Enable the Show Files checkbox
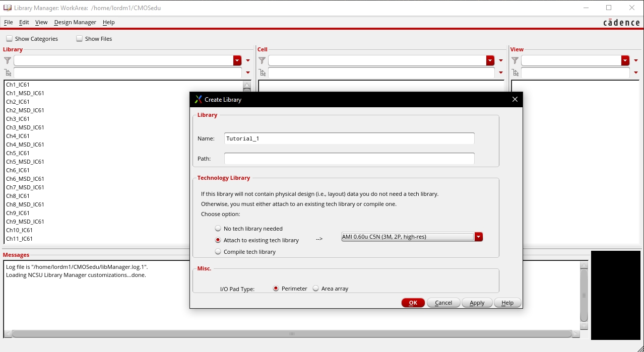 pyautogui.click(x=80, y=39)
